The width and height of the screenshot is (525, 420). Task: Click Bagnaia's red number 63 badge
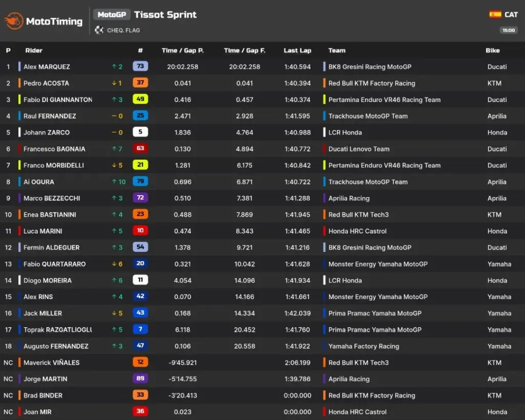pyautogui.click(x=140, y=148)
